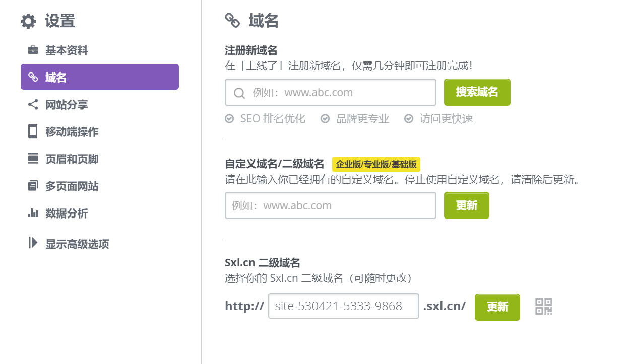Click the pages icon beside 多页面网站
The image size is (630, 364).
(33, 186)
